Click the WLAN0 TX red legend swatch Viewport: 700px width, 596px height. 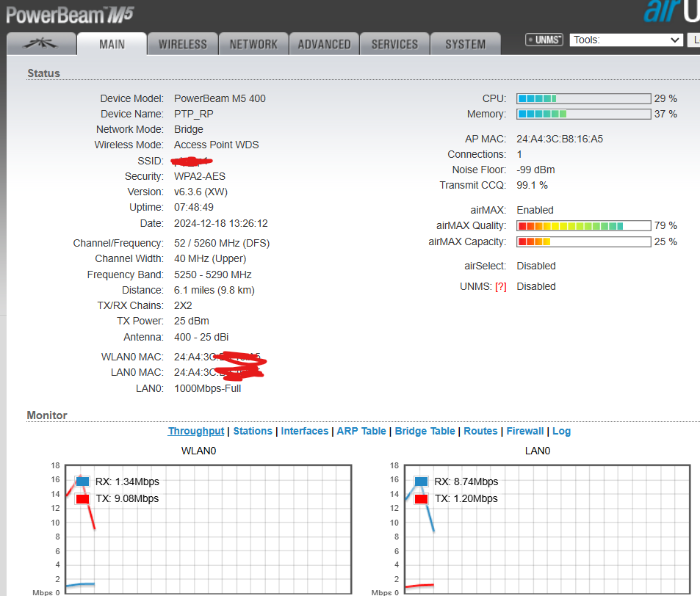82,499
